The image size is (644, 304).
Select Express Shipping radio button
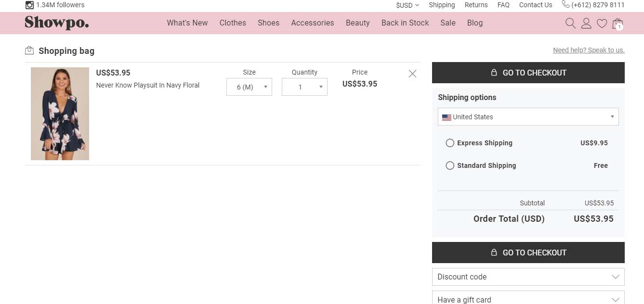(x=450, y=143)
